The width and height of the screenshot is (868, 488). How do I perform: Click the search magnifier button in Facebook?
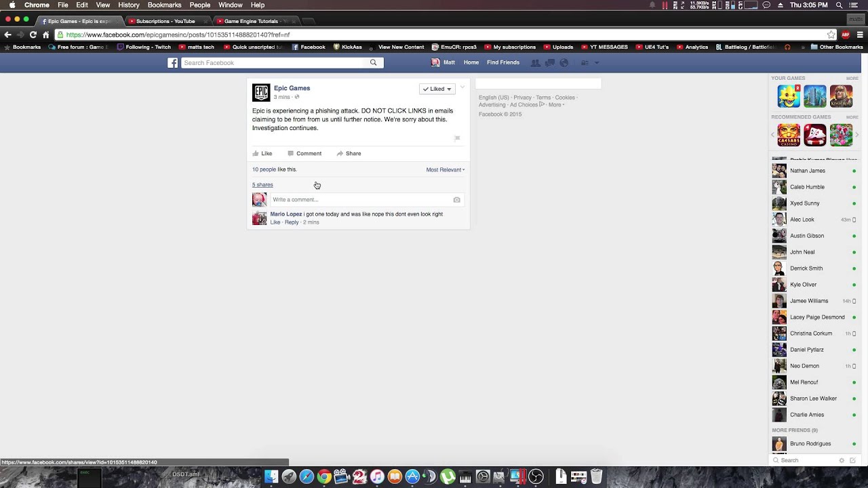click(373, 62)
